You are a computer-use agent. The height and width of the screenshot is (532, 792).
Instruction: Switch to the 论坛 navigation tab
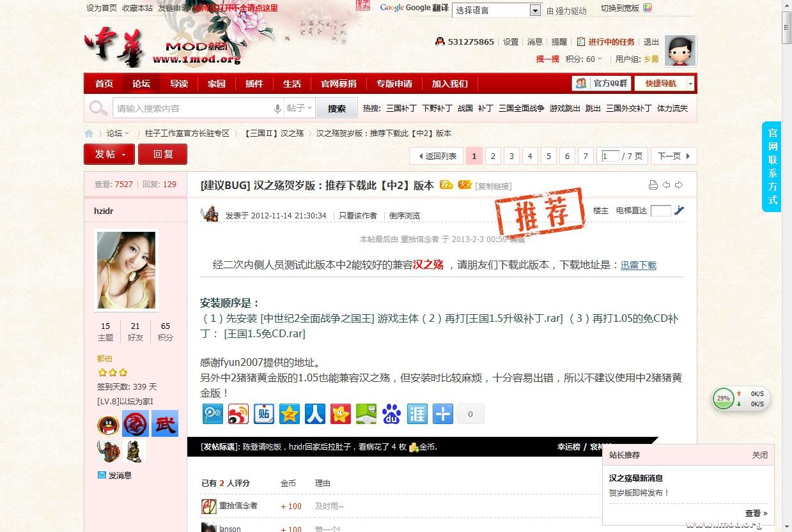pos(141,83)
